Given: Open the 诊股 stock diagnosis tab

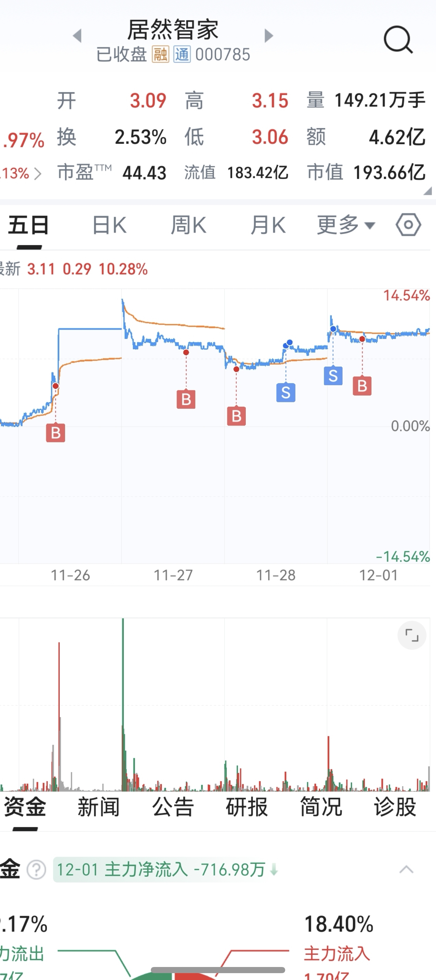Looking at the screenshot, I should 395,807.
